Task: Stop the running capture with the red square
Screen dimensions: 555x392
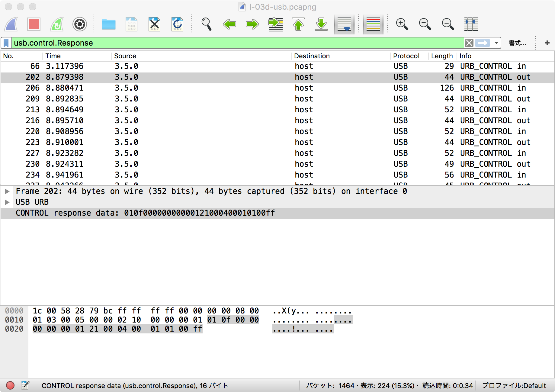Action: click(x=34, y=24)
